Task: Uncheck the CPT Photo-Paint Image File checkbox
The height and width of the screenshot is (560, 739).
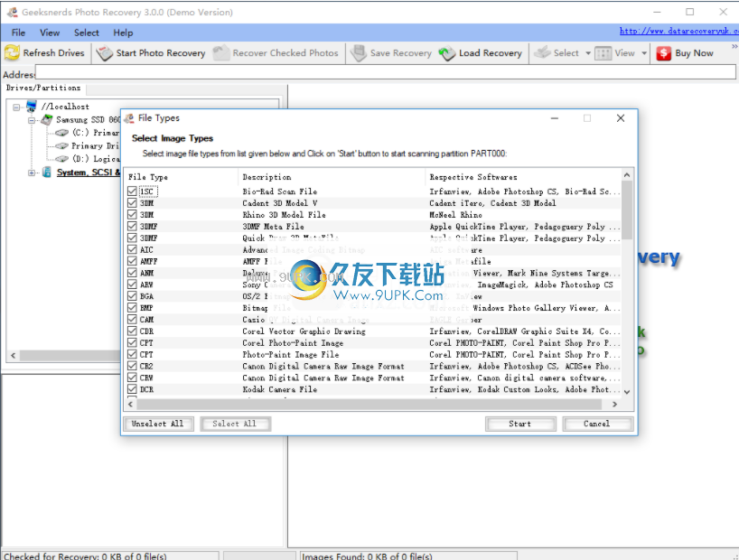Action: 132,354
